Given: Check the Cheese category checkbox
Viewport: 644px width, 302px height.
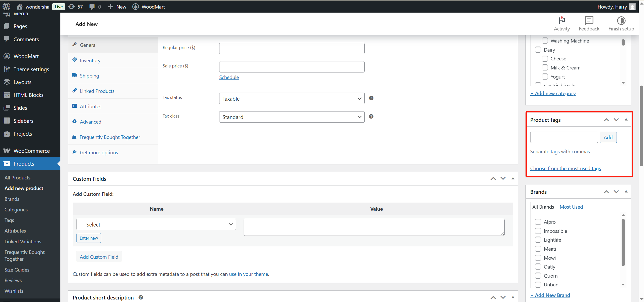Looking at the screenshot, I should point(545,58).
